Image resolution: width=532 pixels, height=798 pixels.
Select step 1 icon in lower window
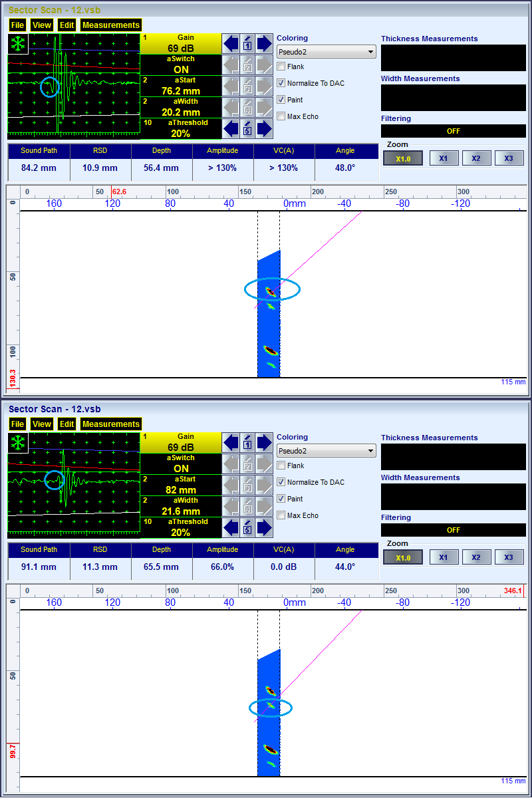pyautogui.click(x=247, y=443)
